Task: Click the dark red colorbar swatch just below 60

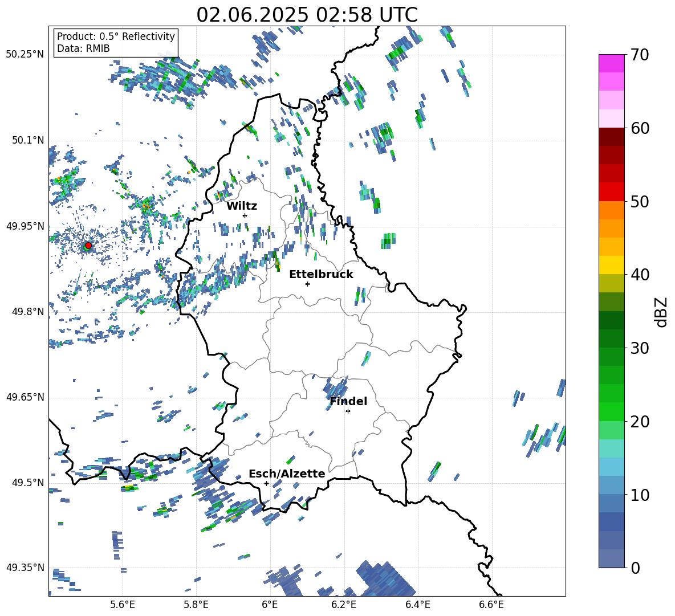Action: coord(611,137)
